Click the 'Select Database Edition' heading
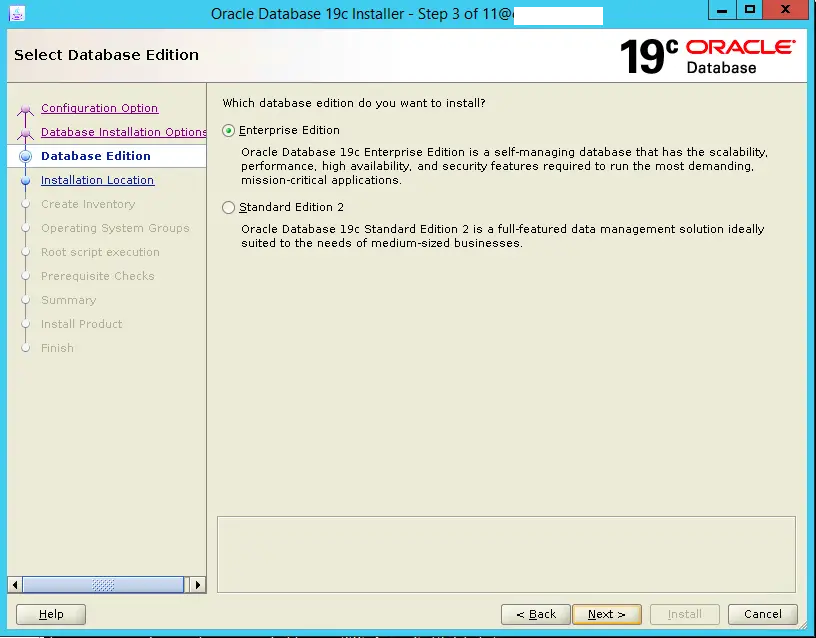Image resolution: width=816 pixels, height=638 pixels. click(x=106, y=55)
